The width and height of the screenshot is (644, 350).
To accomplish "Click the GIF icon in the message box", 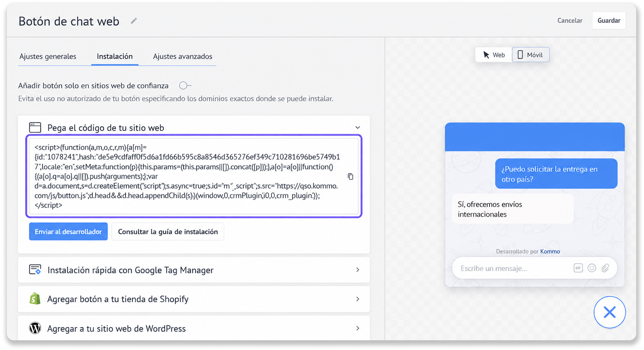I will click(x=578, y=268).
